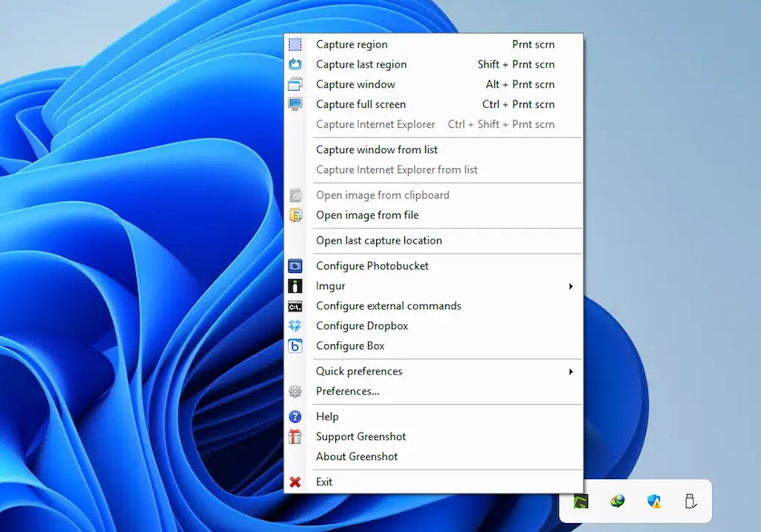The image size is (761, 532).
Task: Click the "Shift + Prnt scrn" shortcut text
Action: tap(516, 64)
